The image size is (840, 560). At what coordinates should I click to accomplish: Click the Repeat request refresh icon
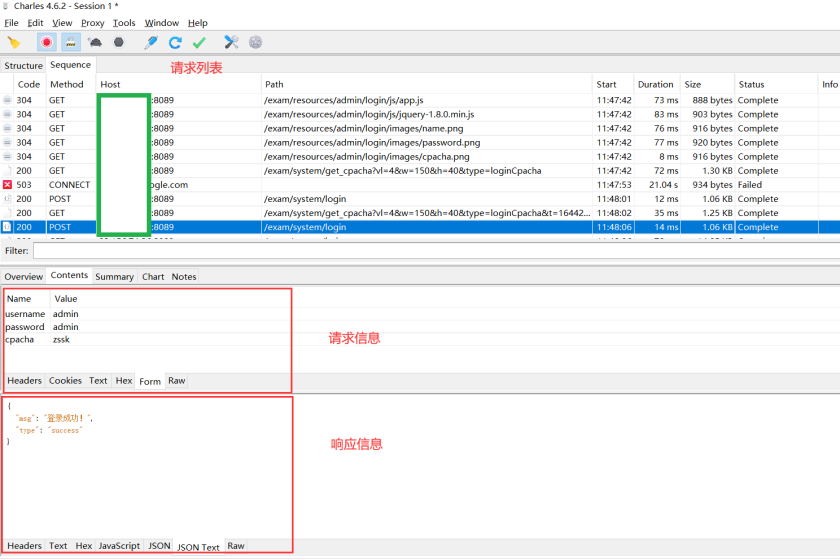[175, 42]
